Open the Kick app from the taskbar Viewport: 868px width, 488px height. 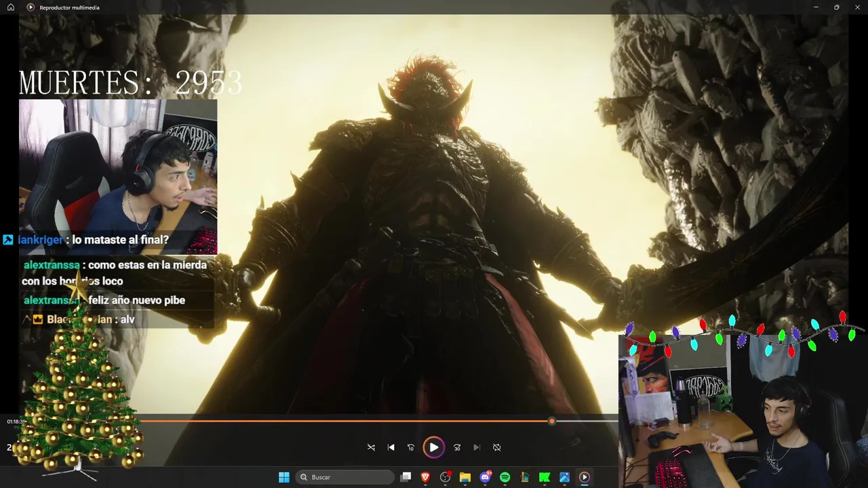(x=545, y=477)
